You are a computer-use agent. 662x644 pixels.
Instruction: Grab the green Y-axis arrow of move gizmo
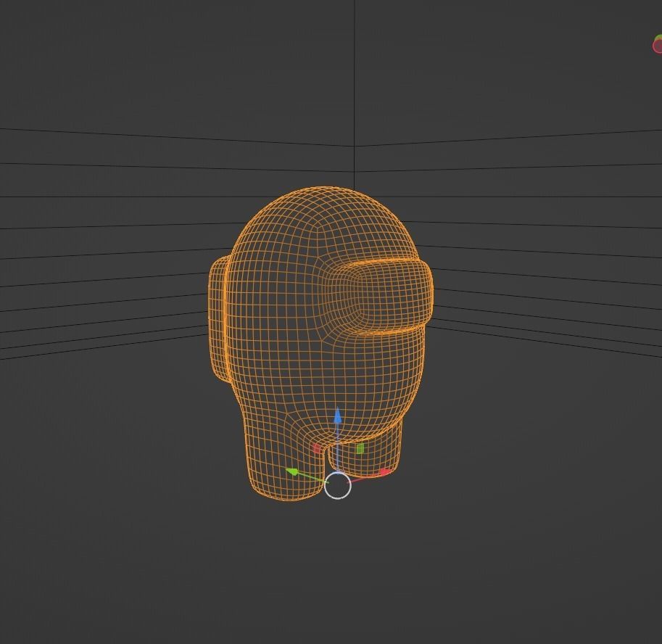click(x=292, y=471)
